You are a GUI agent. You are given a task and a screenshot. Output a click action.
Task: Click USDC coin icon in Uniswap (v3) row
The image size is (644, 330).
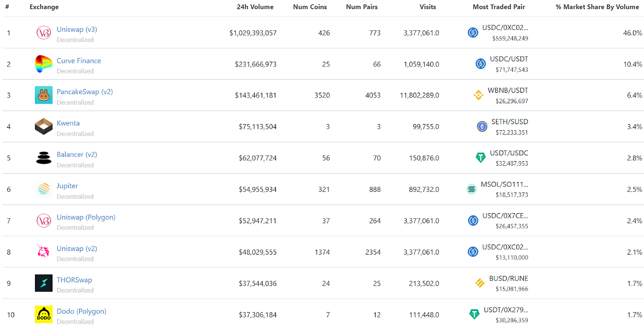coord(473,33)
